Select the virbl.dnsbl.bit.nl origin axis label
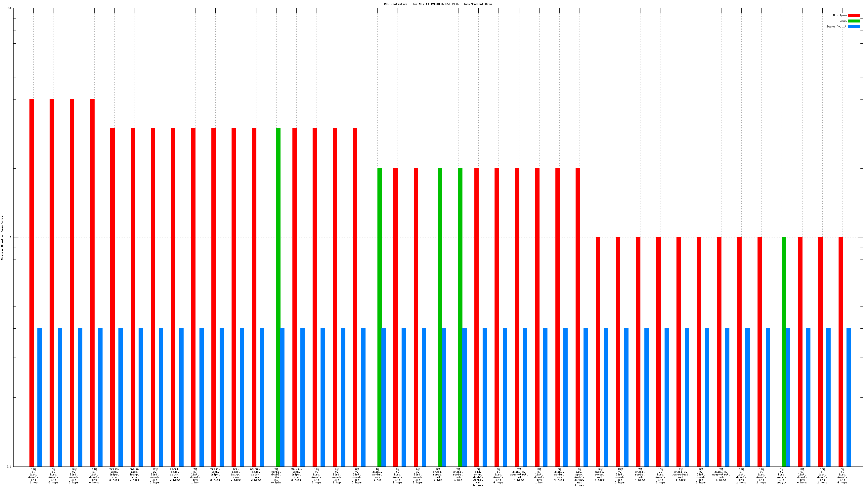Viewport: 868px width, 488px height. tap(276, 475)
